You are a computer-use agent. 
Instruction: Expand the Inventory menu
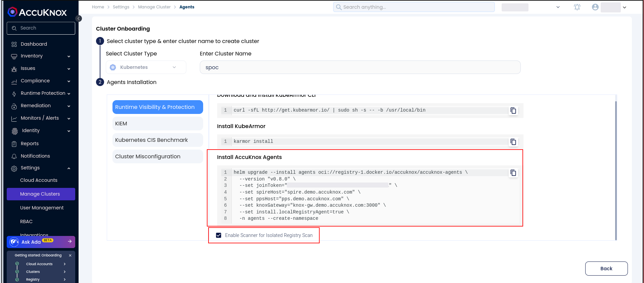click(x=69, y=56)
